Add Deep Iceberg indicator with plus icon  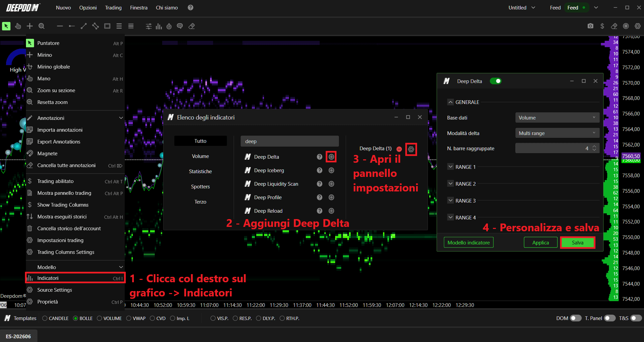coord(331,170)
